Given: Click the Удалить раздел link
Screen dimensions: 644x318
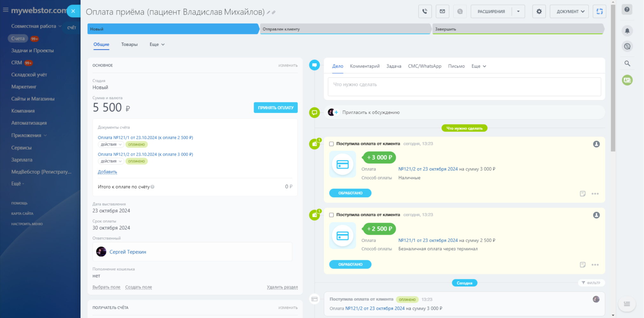Looking at the screenshot, I should 282,287.
